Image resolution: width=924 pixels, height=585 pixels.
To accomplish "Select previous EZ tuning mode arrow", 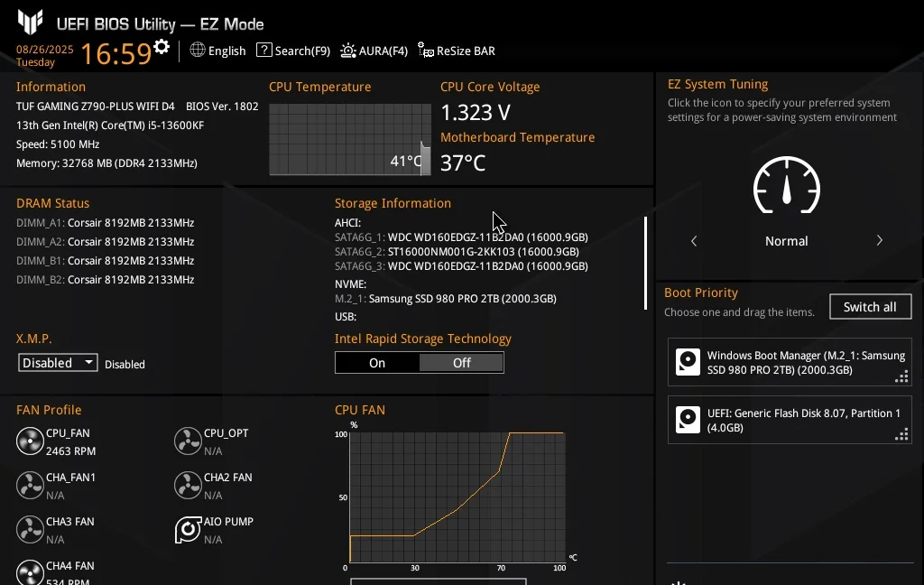I will [x=694, y=241].
